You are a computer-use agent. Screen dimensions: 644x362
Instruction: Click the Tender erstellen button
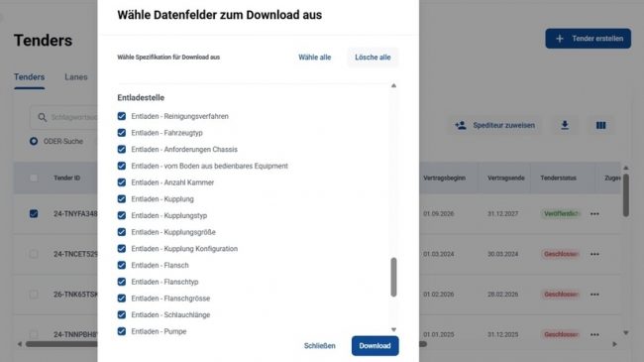(589, 39)
